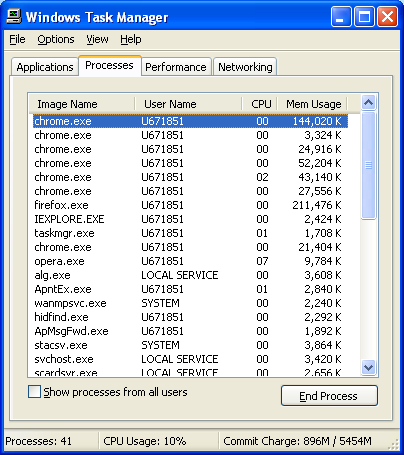Click opera.exe CPU value 07
Screen dimensions: 404x455
pos(262,261)
